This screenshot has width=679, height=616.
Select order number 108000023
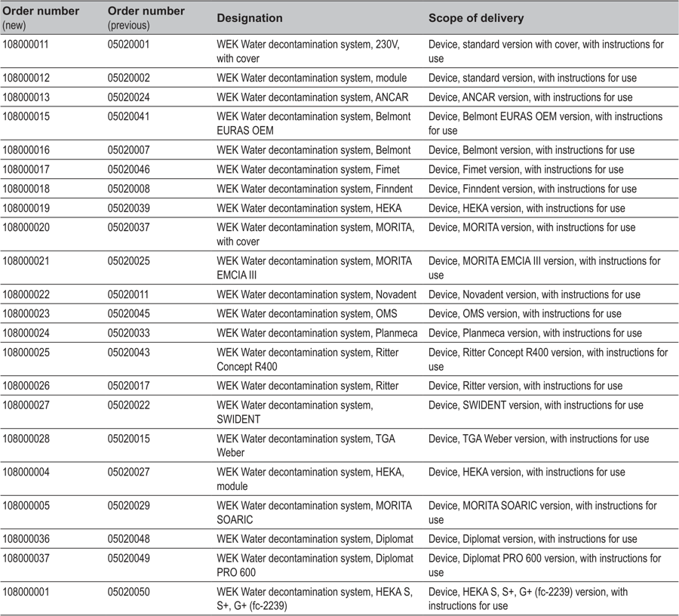(x=26, y=313)
